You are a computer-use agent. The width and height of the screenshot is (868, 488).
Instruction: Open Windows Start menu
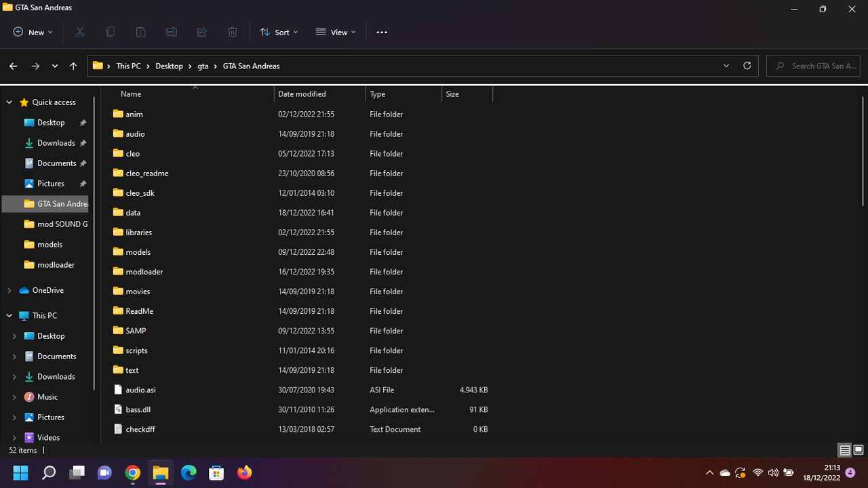pos(20,472)
